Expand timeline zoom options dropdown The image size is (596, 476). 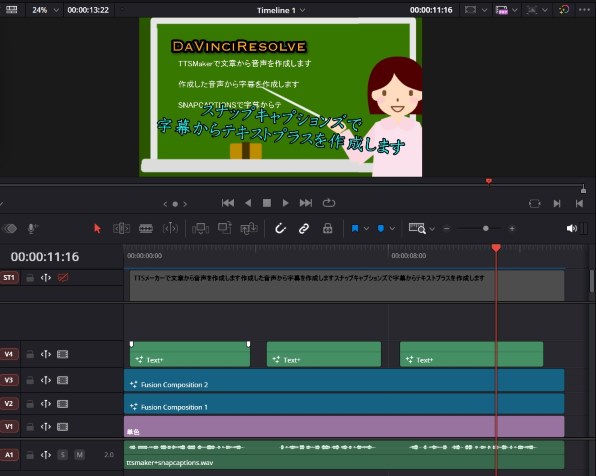[x=432, y=229]
